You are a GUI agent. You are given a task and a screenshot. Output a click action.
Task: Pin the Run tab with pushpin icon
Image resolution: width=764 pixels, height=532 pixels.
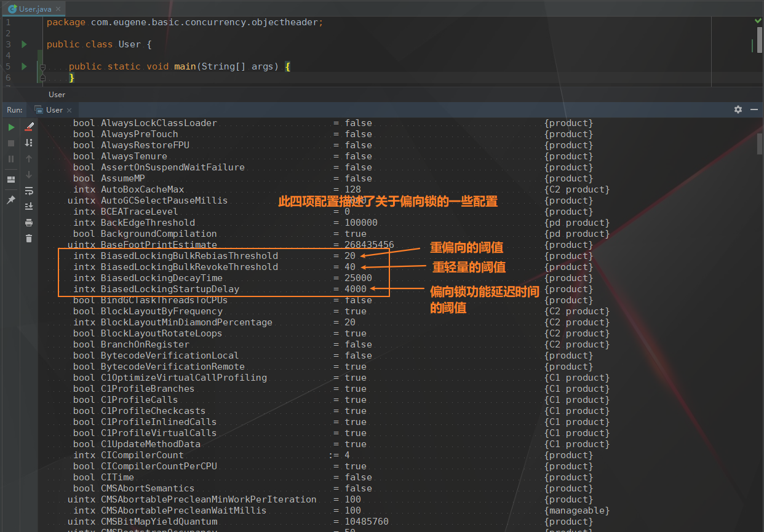(x=11, y=200)
